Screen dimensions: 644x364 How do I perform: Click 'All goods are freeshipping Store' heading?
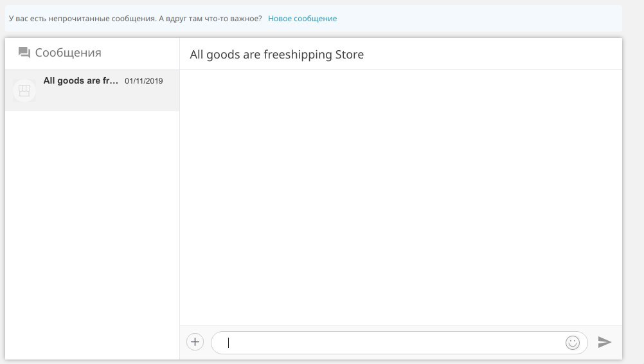pyautogui.click(x=277, y=54)
